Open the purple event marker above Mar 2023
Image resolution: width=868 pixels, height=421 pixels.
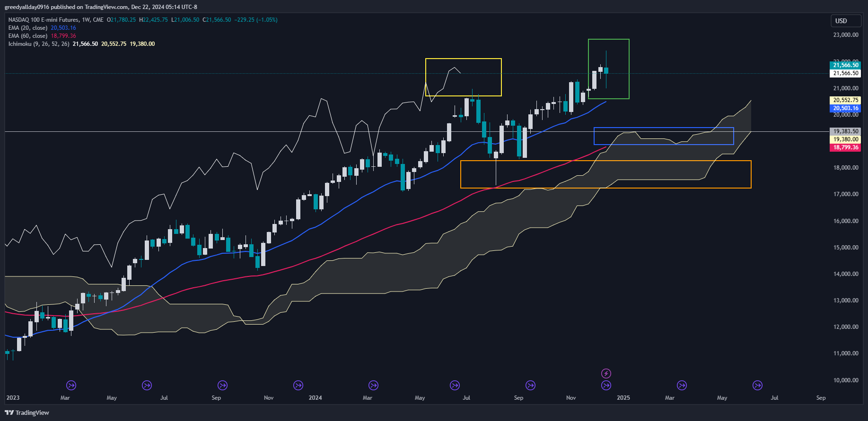[71, 386]
